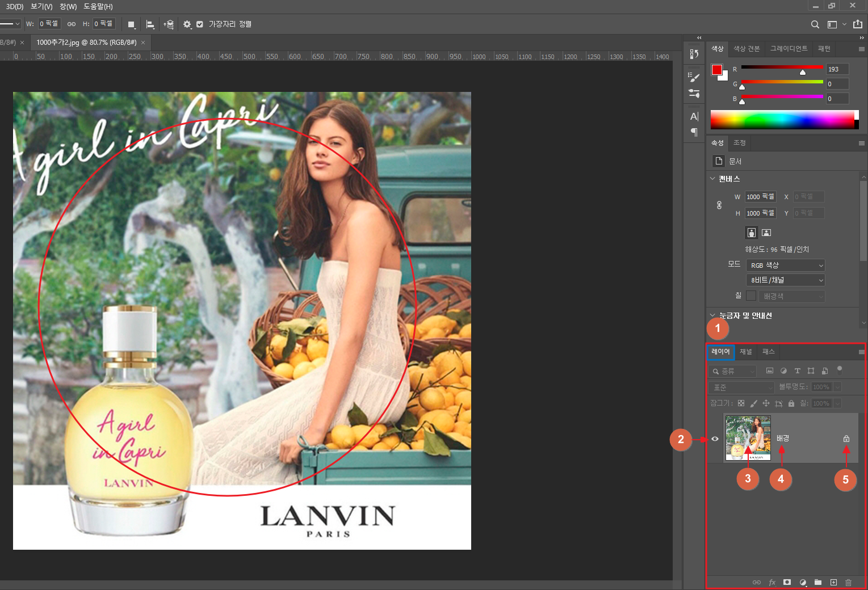This screenshot has width=868, height=590.
Task: Toggle lock position icon
Action: [x=766, y=403]
